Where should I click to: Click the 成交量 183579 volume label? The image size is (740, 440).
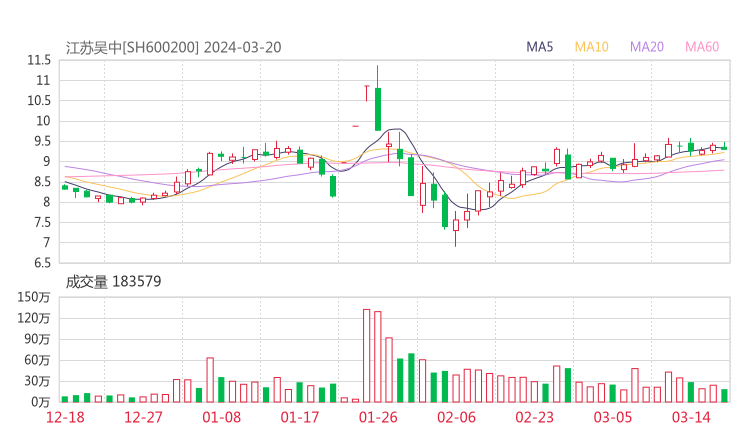click(x=113, y=282)
